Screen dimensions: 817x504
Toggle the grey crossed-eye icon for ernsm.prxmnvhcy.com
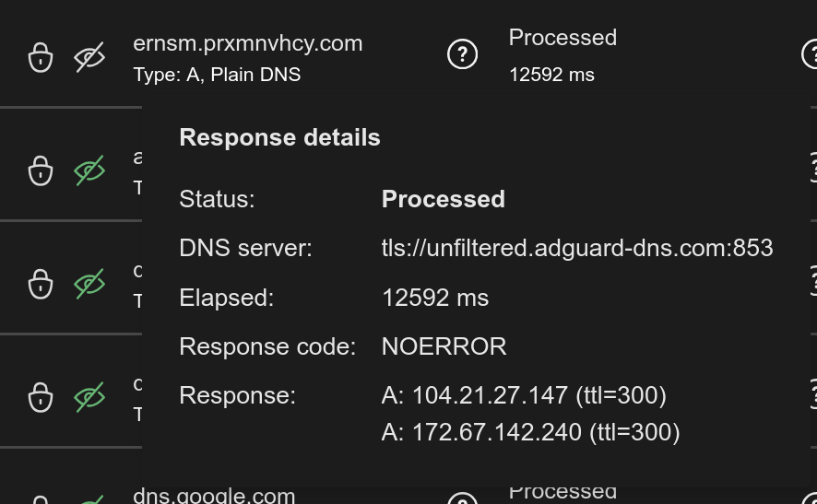pyautogui.click(x=89, y=57)
